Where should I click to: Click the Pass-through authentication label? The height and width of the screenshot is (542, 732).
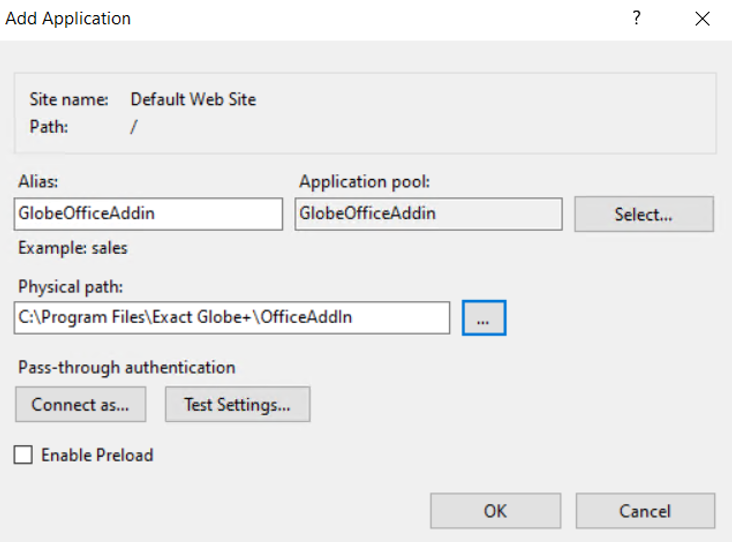click(127, 367)
